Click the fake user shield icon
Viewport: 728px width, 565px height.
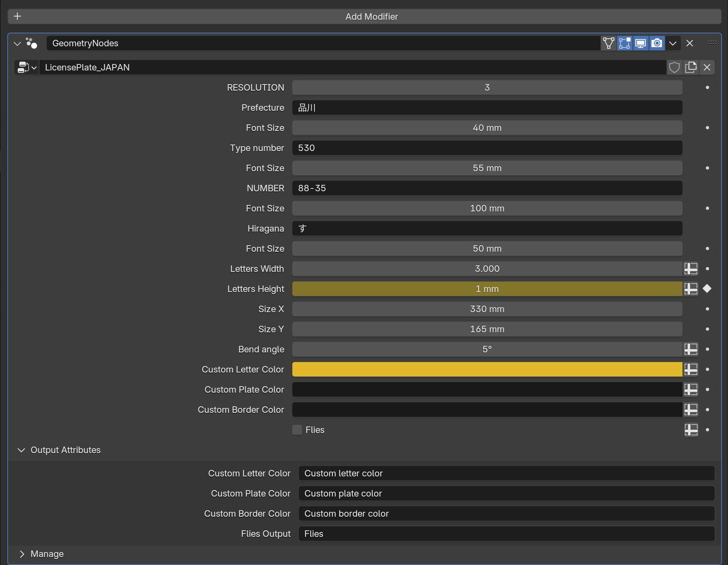674,67
